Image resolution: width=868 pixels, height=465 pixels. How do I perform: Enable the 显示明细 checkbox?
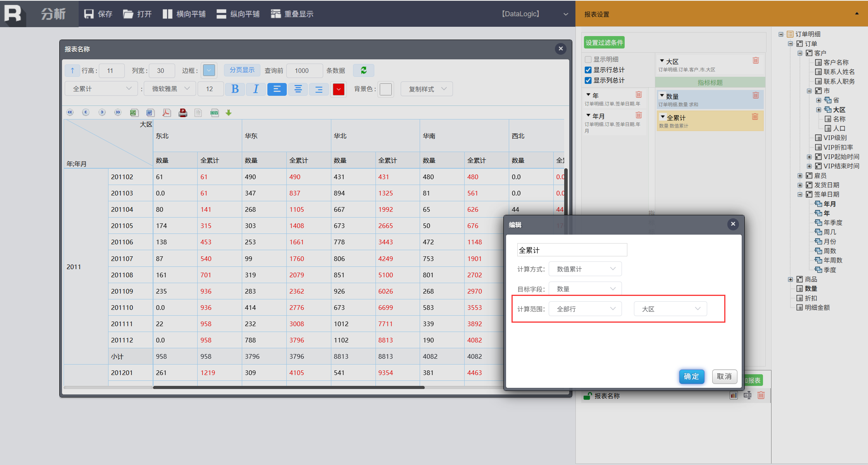click(588, 59)
